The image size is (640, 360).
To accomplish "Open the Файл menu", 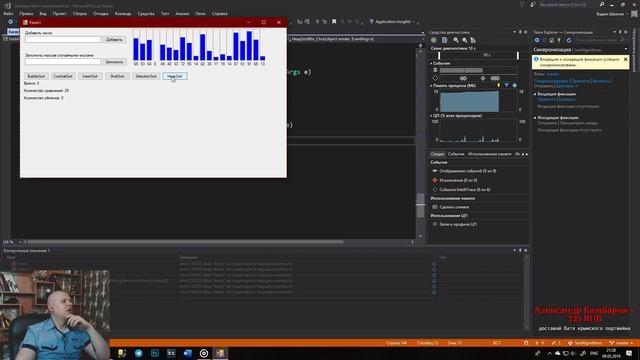I will click(8, 13).
